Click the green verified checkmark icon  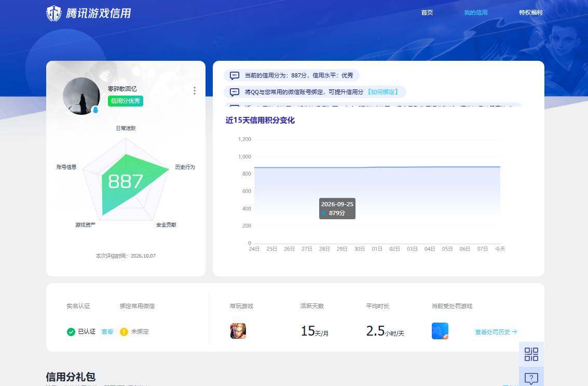tap(71, 332)
